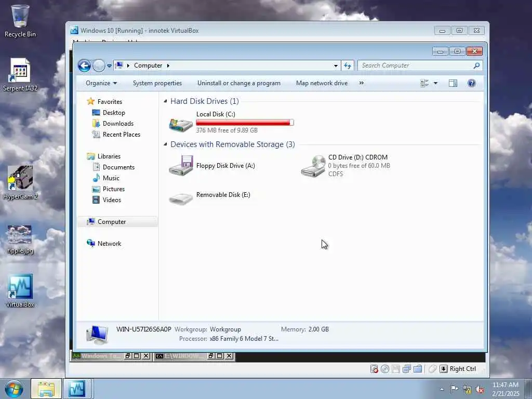Click the Local Disk C: usage bar
532x399 pixels.
click(245, 123)
